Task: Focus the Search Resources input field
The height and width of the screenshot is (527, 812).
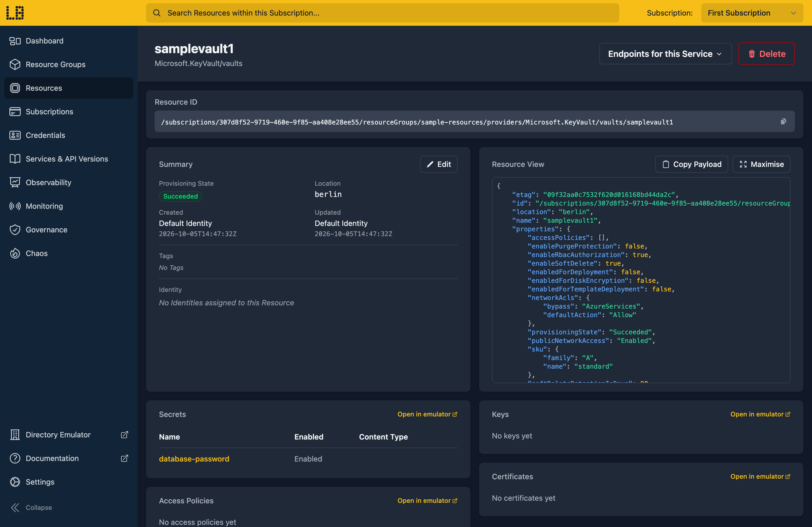Action: [382, 13]
